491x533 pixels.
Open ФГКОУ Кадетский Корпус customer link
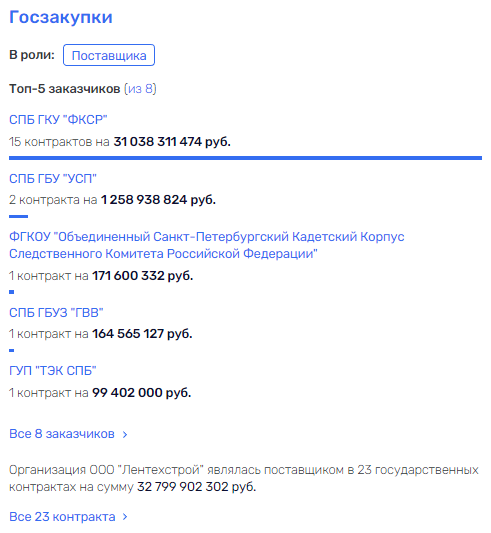coord(206,245)
